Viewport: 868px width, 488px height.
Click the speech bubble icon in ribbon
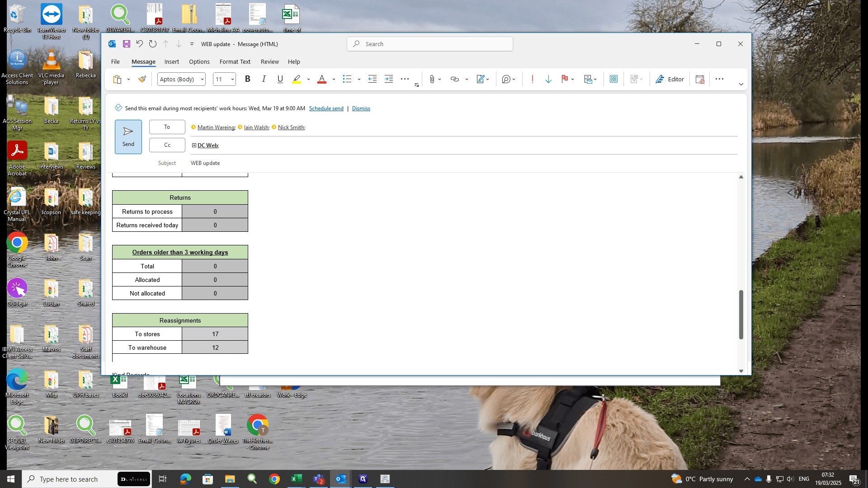[x=506, y=79]
